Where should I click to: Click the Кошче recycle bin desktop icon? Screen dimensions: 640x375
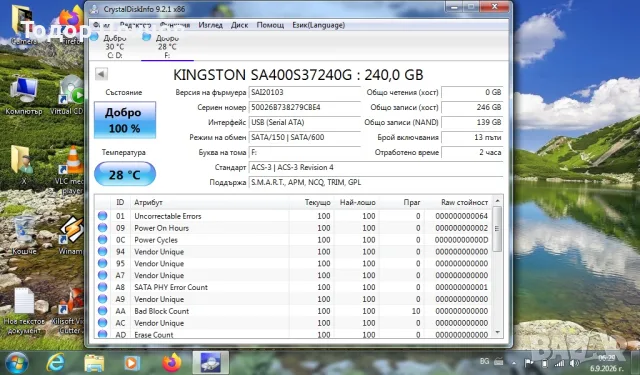(24, 235)
